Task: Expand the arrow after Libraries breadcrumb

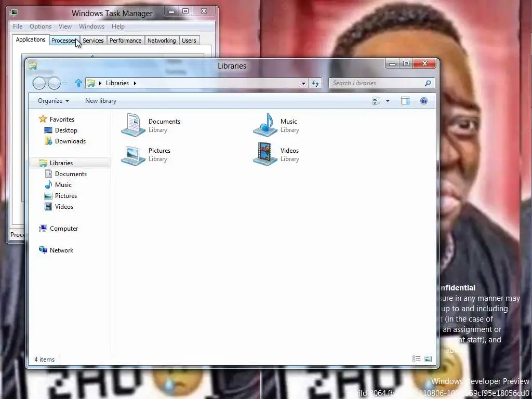Action: click(x=135, y=83)
